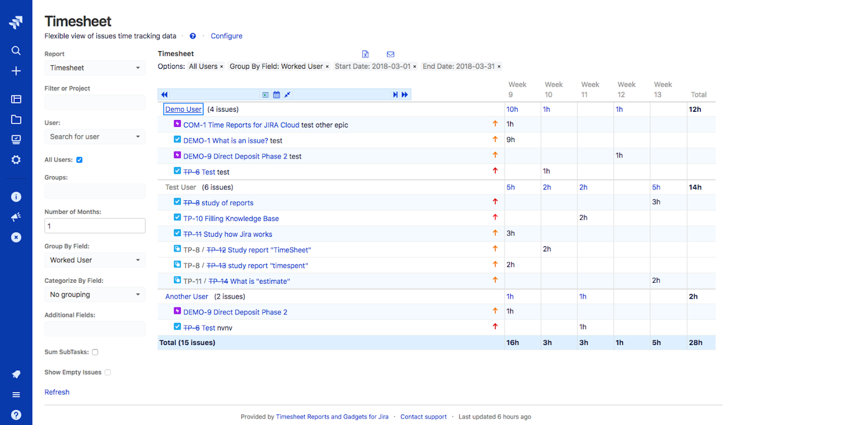868x425 pixels.
Task: Open issue TP-8 study of reports
Action: tap(219, 203)
